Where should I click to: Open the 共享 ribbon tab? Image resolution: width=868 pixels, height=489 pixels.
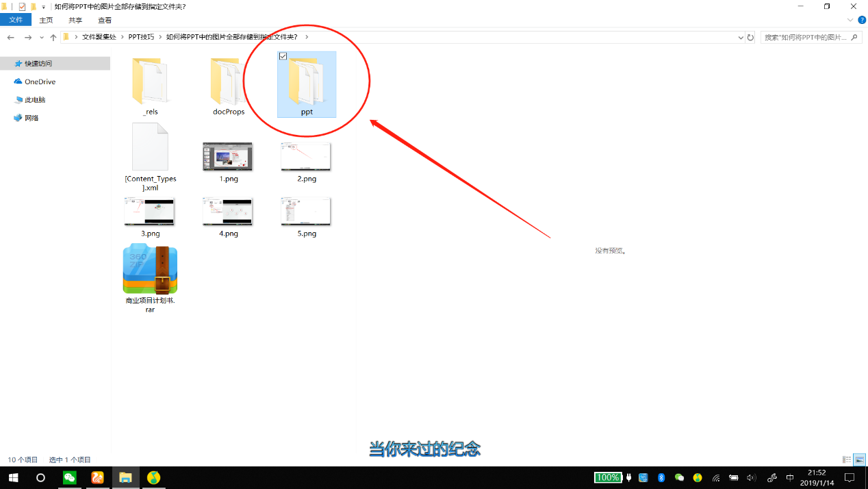click(75, 20)
